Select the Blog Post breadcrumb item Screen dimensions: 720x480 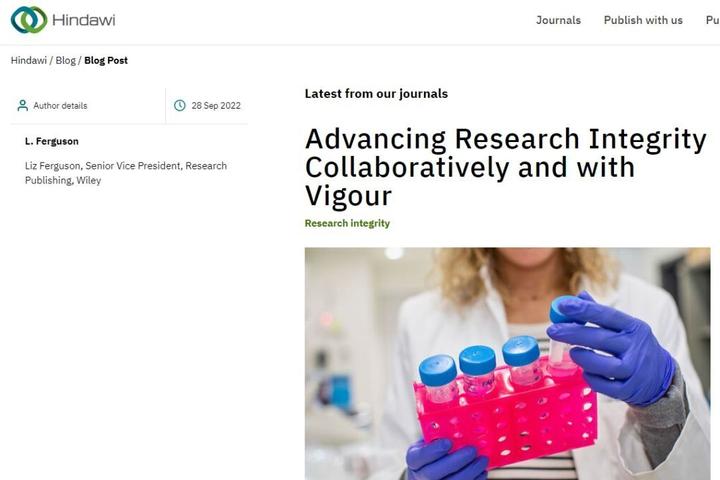106,60
